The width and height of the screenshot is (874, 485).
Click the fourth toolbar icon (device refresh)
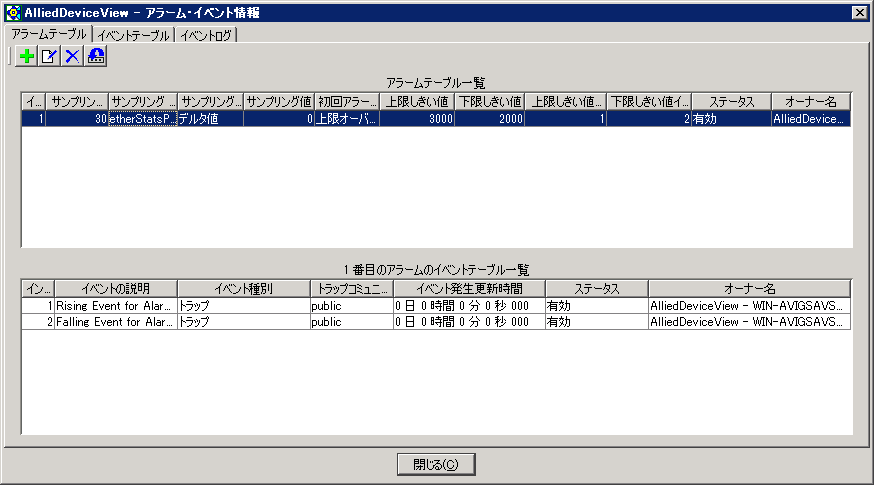click(x=96, y=57)
